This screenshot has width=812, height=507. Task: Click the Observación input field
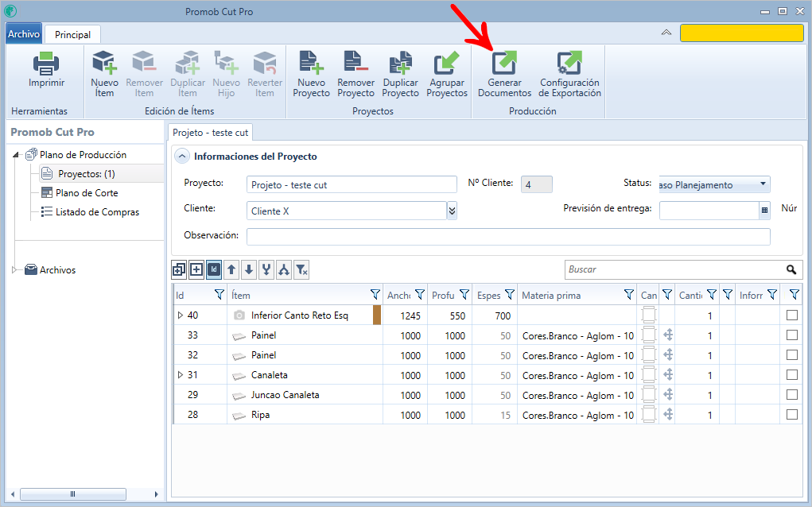[x=508, y=237]
